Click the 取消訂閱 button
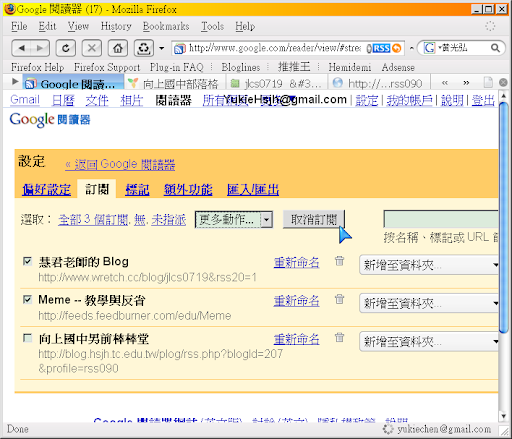This screenshot has width=512, height=439. (314, 219)
